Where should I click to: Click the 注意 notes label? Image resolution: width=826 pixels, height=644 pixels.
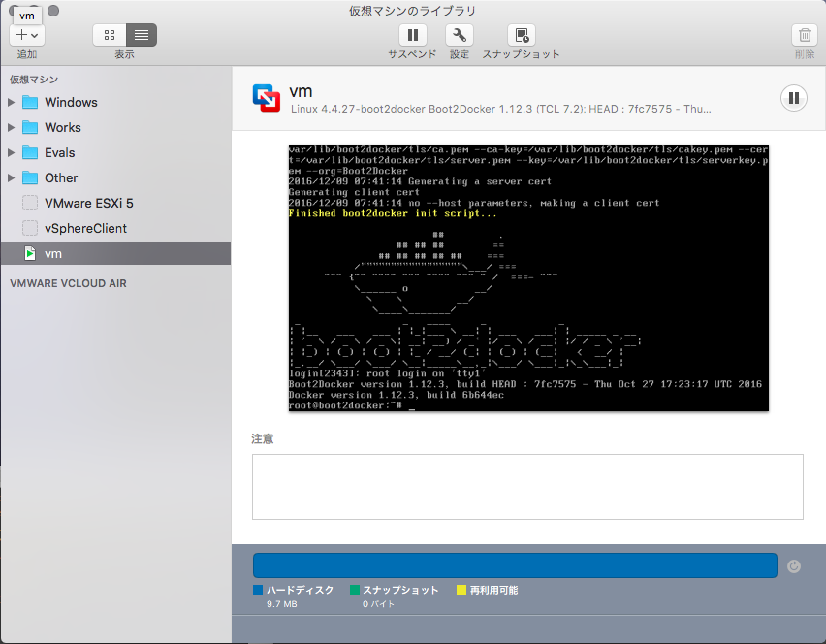click(263, 439)
